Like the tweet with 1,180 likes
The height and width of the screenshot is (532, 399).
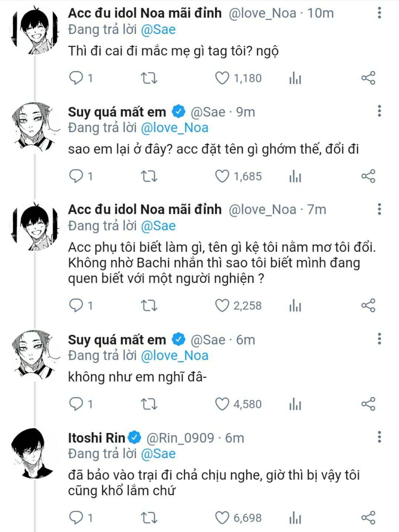coord(222,78)
